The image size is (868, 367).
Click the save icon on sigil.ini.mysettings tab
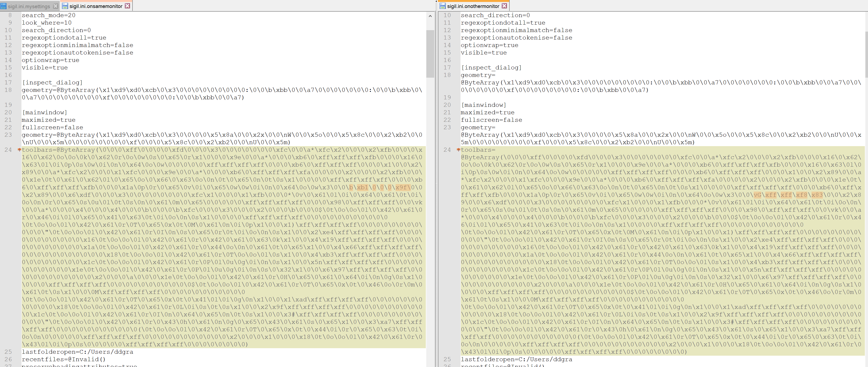click(4, 6)
